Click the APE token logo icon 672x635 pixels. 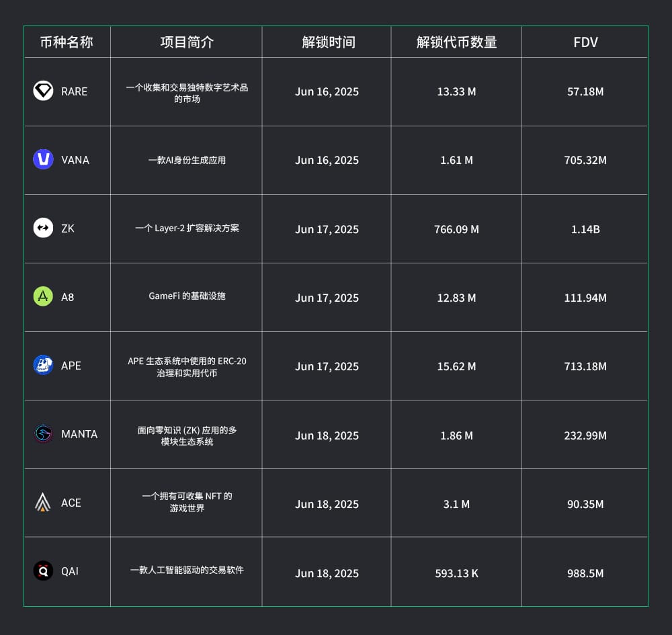43,365
